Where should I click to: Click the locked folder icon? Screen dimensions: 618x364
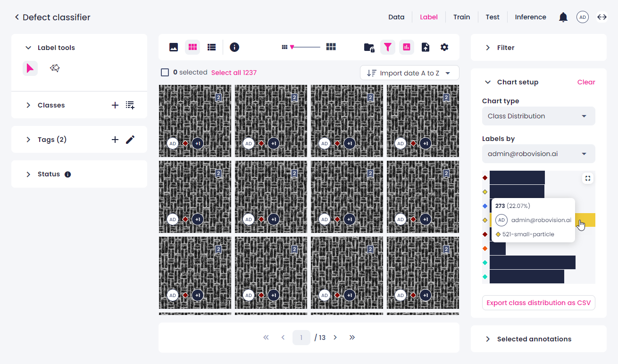click(369, 47)
